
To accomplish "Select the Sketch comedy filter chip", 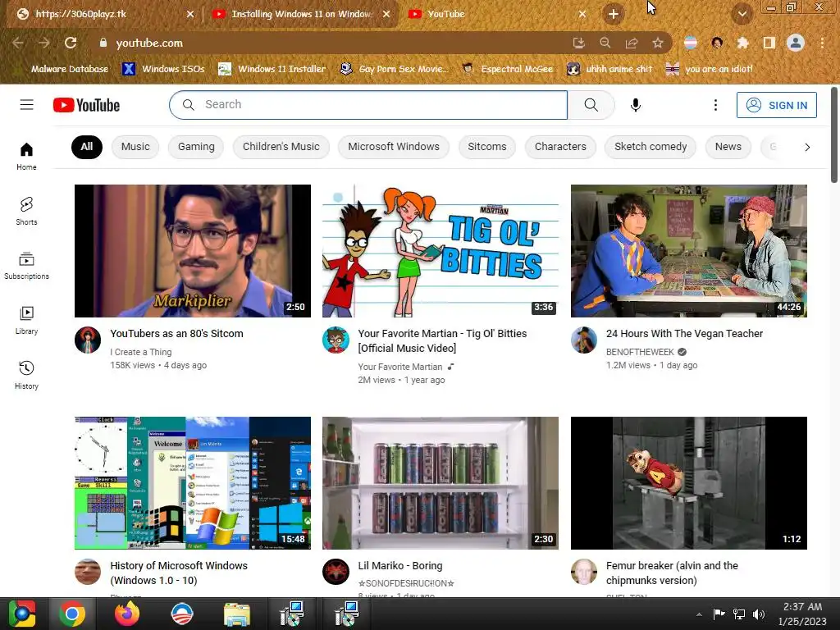I will click(x=651, y=147).
